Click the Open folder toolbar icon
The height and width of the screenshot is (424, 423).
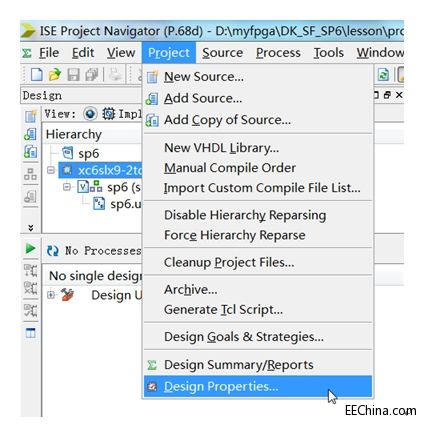click(55, 75)
